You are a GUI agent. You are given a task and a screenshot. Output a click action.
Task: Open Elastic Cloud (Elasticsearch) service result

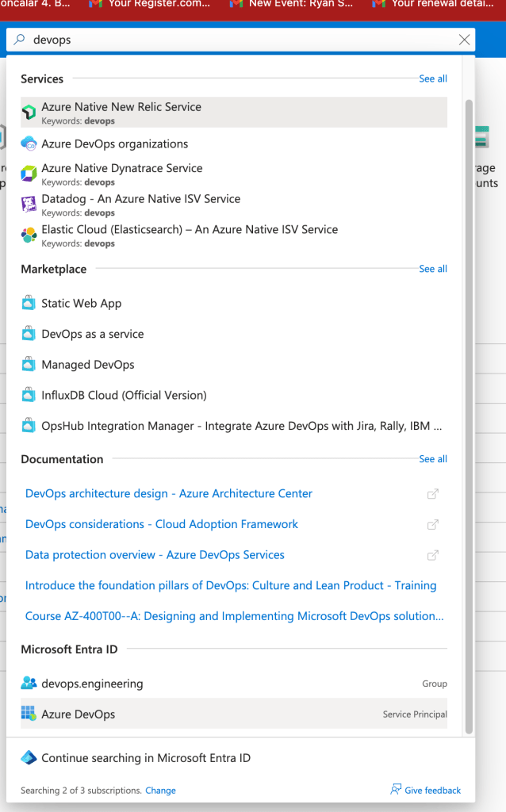[x=234, y=235]
